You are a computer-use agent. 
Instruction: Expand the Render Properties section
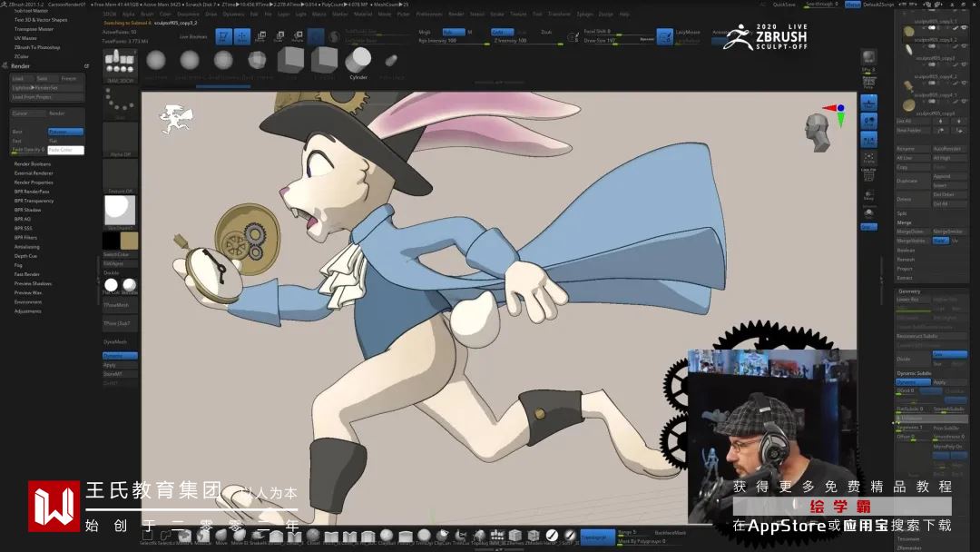34,182
